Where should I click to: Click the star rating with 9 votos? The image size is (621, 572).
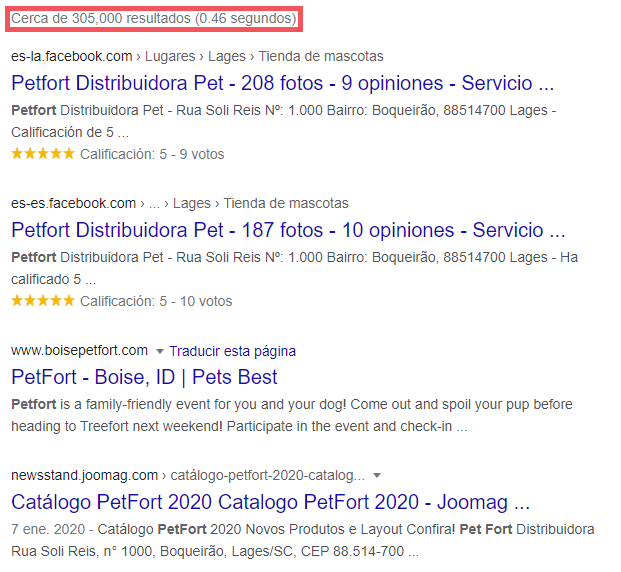coord(43,154)
